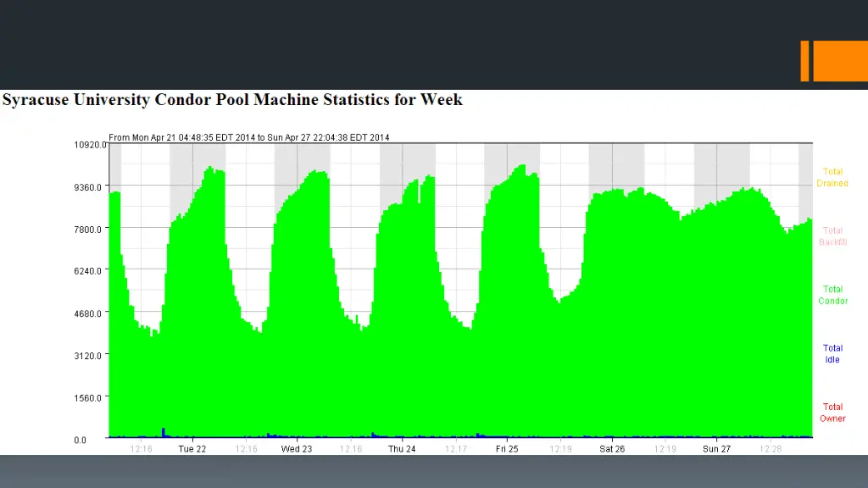Click the 1560.0 y-axis value
Viewport: 868px width, 488px height.
tap(88, 398)
